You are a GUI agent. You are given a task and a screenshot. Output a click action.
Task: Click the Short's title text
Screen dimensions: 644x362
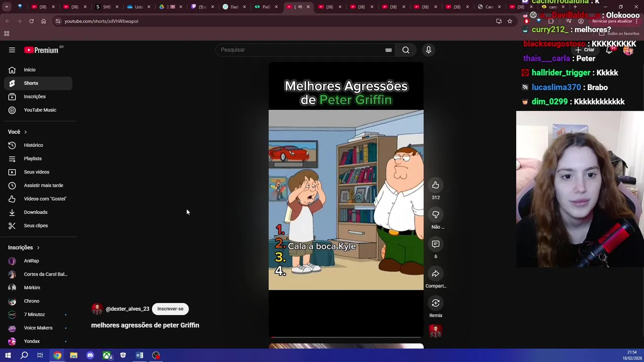(145, 325)
